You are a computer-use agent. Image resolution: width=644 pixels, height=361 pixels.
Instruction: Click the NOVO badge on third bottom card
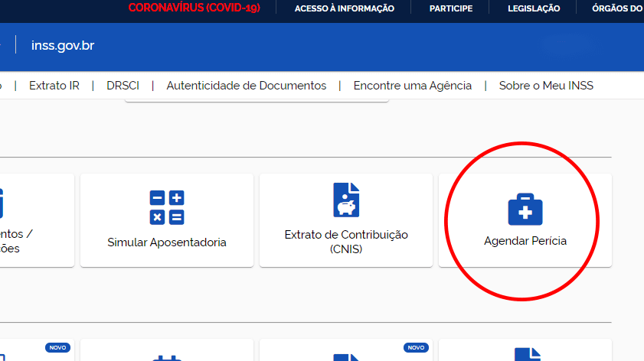(416, 347)
